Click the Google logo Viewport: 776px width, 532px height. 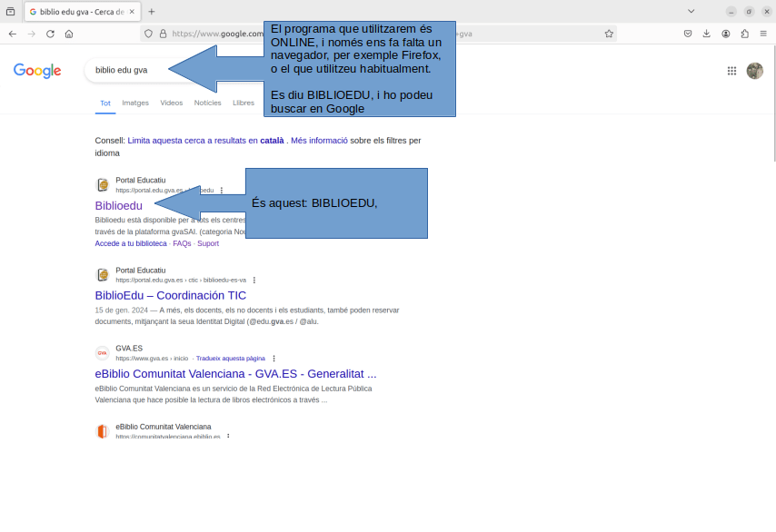[37, 71]
